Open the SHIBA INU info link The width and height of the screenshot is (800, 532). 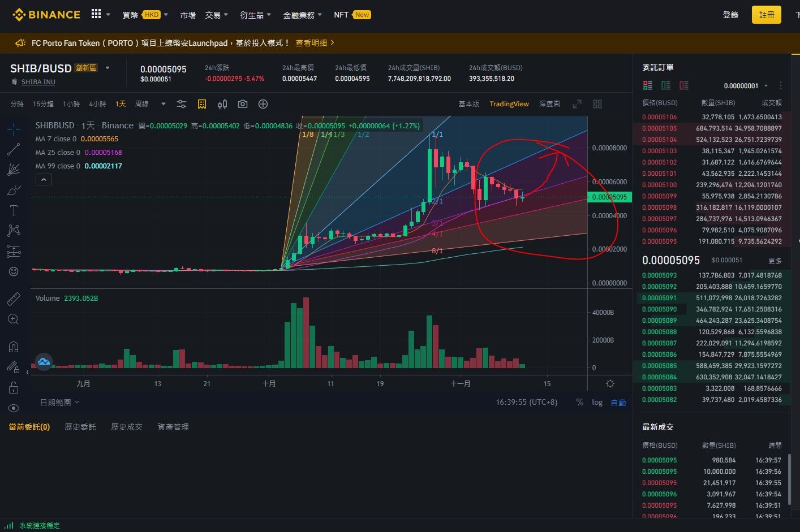38,82
